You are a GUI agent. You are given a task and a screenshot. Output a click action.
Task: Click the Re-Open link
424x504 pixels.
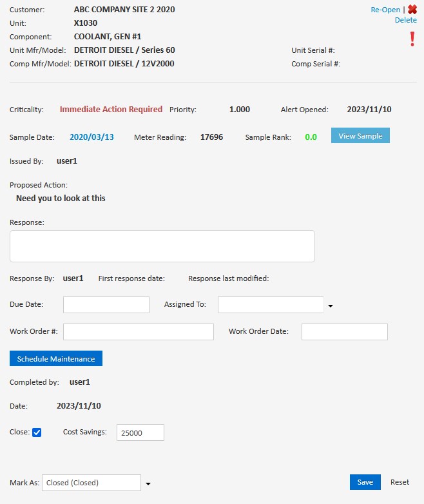click(385, 10)
